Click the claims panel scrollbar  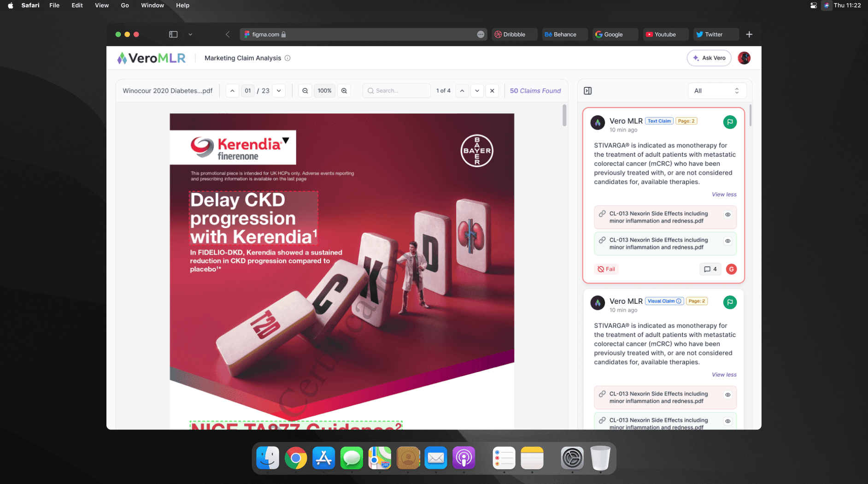pos(750,115)
